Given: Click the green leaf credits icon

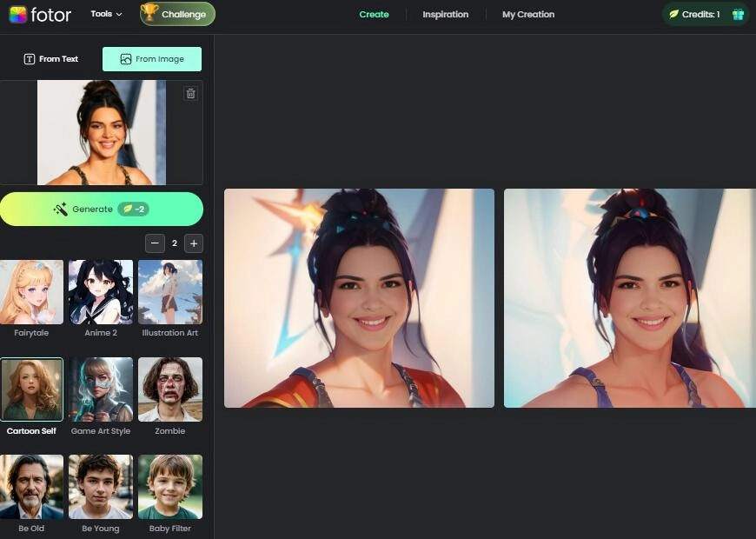Looking at the screenshot, I should 673,14.
